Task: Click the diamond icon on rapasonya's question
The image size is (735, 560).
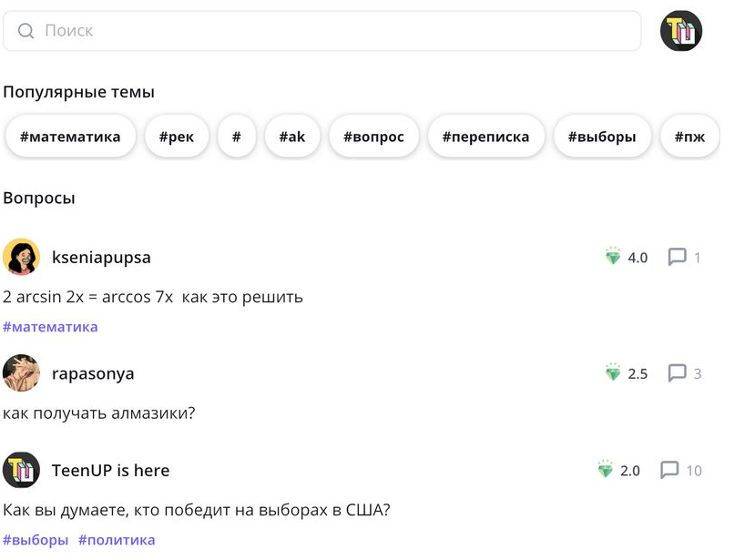Action: click(613, 373)
